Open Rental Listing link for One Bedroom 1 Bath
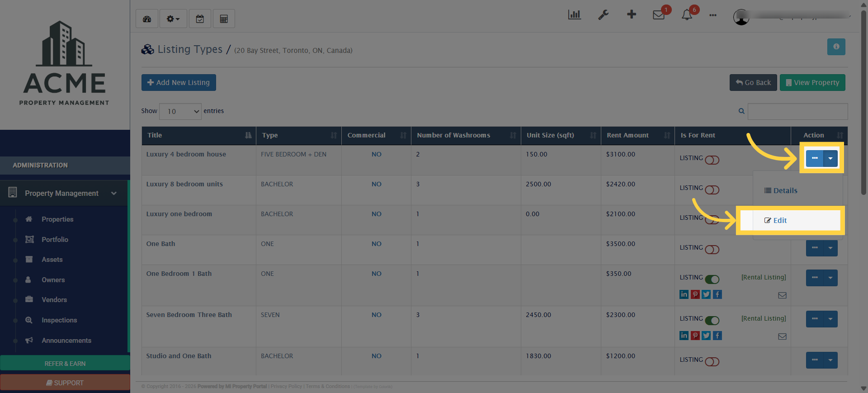The height and width of the screenshot is (393, 868). coord(764,277)
